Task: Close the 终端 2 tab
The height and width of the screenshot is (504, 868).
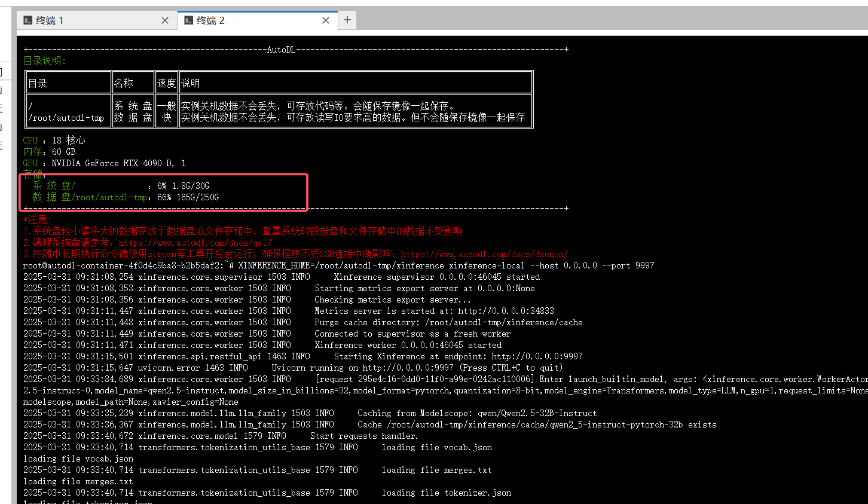Action: (326, 20)
